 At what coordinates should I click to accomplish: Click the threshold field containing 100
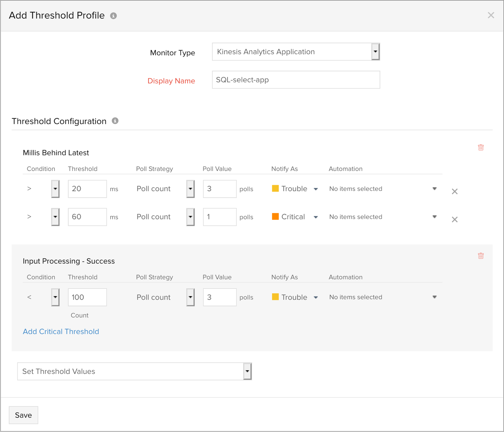(87, 297)
